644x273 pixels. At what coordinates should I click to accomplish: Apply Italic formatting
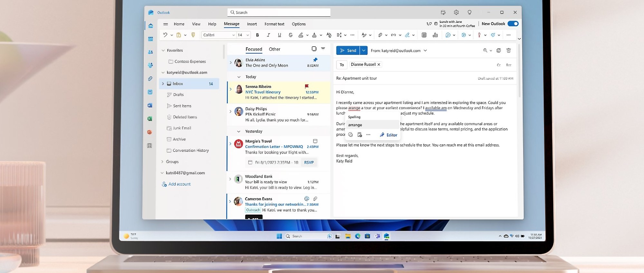point(268,35)
